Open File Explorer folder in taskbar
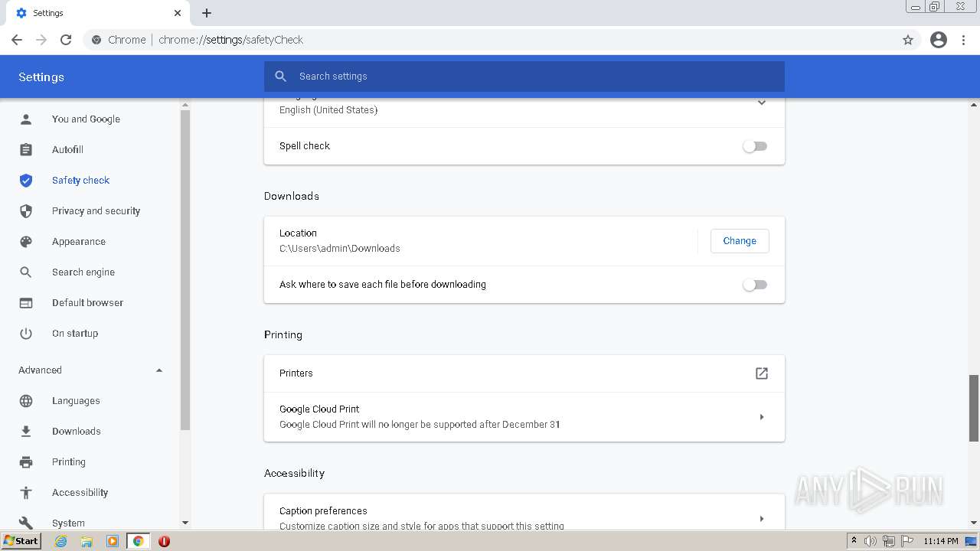 (x=87, y=541)
